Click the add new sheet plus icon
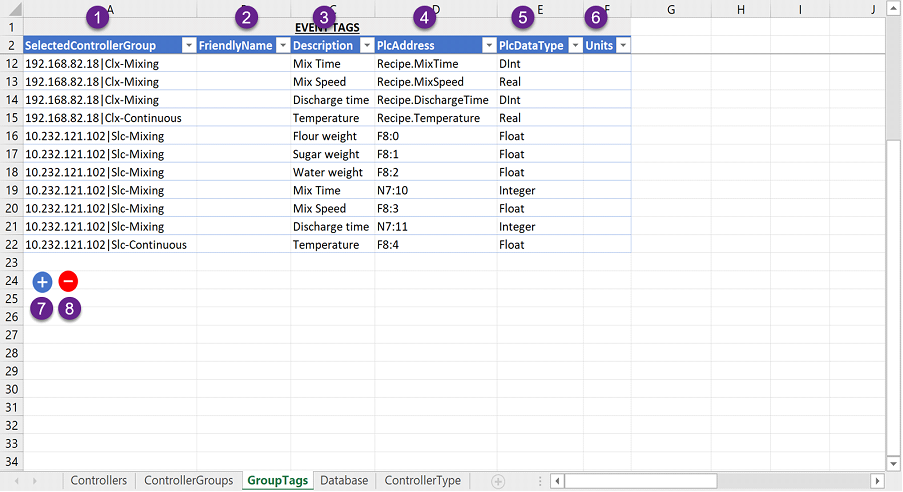Screen dimensions: 903x492 [x=498, y=481]
